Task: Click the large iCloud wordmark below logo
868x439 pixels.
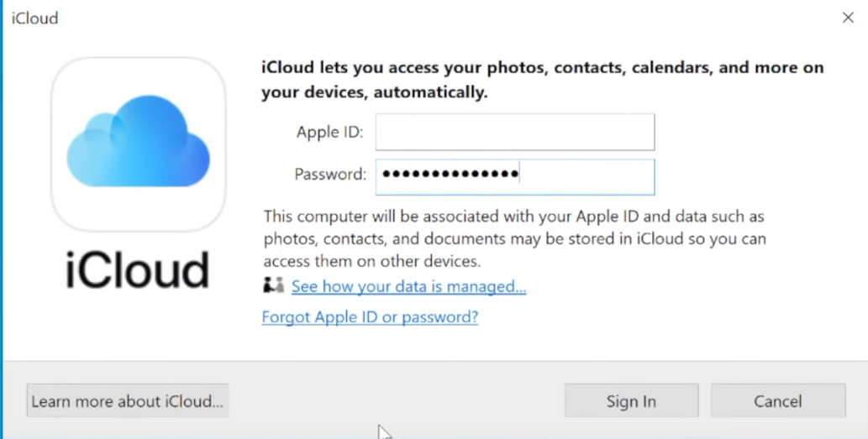Action: click(x=138, y=270)
